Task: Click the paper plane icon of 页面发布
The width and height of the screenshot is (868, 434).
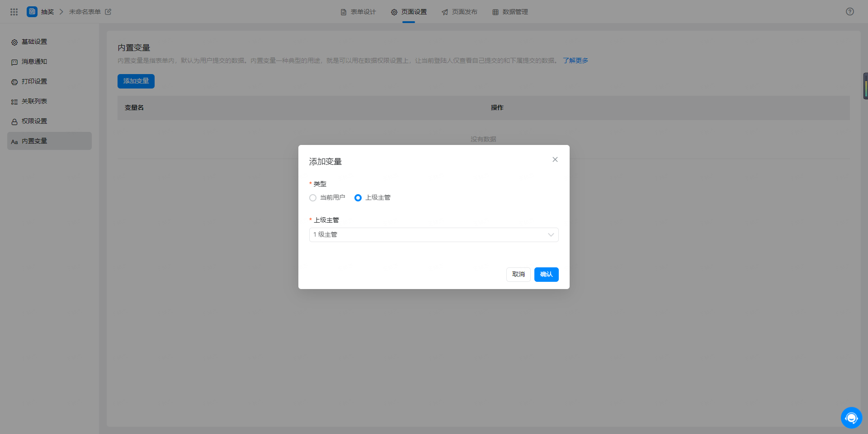Action: click(445, 12)
